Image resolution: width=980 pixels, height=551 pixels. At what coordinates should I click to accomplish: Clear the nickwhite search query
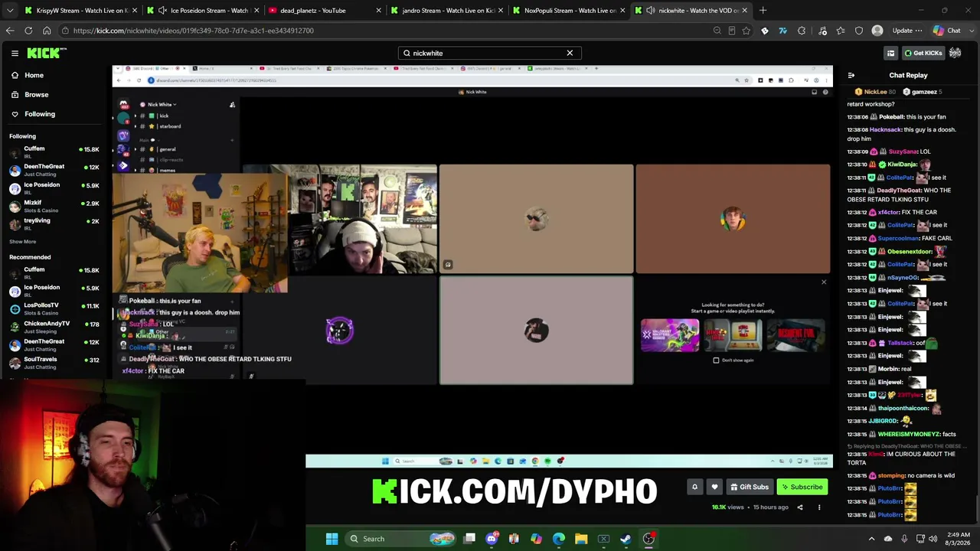tap(570, 53)
